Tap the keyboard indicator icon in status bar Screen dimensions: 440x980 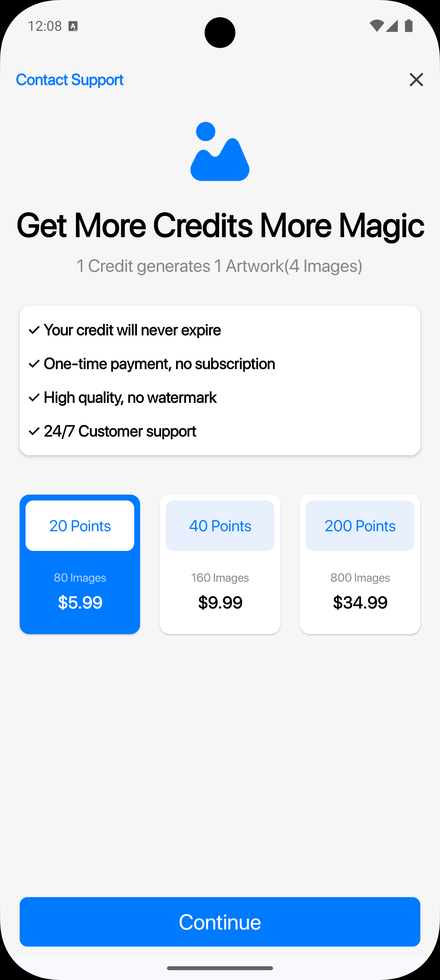tap(73, 26)
